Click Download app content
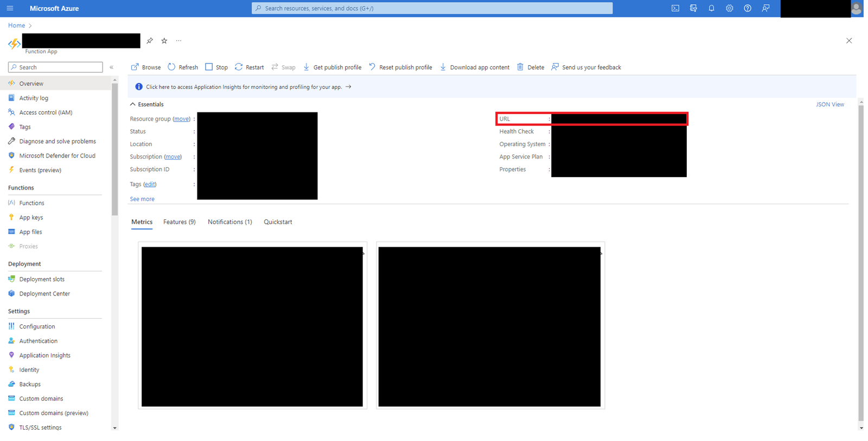 pos(475,67)
